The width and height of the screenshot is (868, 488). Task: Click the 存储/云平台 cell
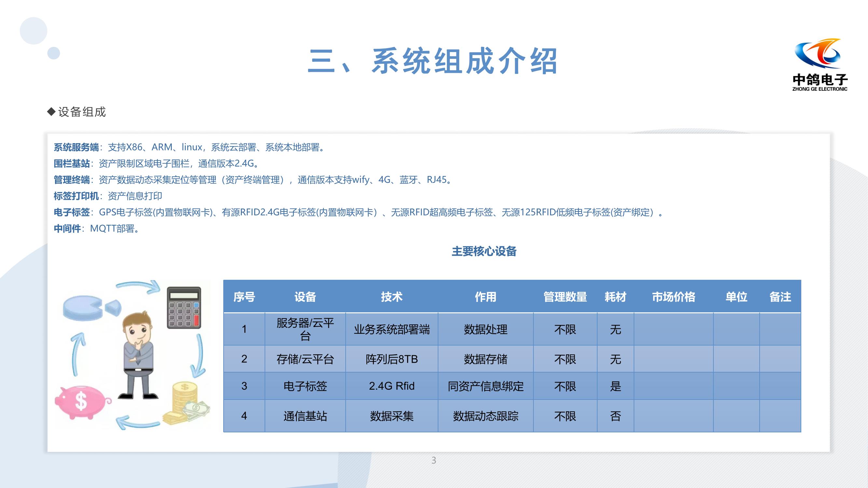[305, 359]
